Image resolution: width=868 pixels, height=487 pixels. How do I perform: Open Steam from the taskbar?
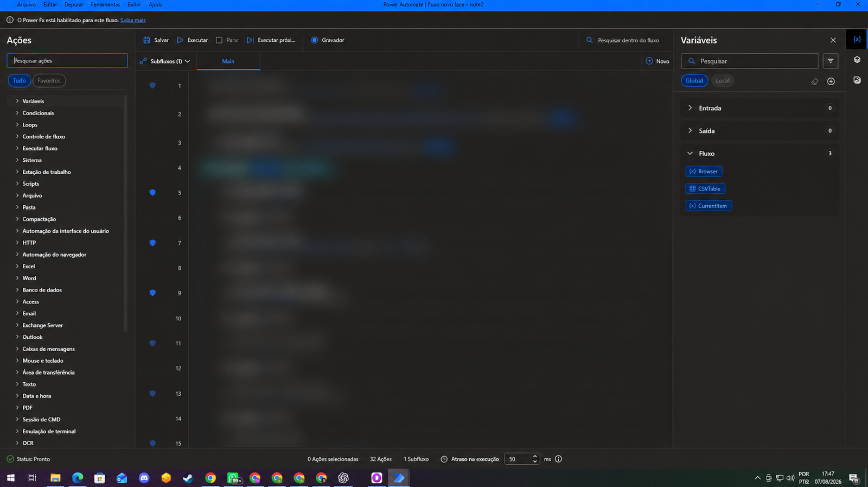click(x=188, y=478)
